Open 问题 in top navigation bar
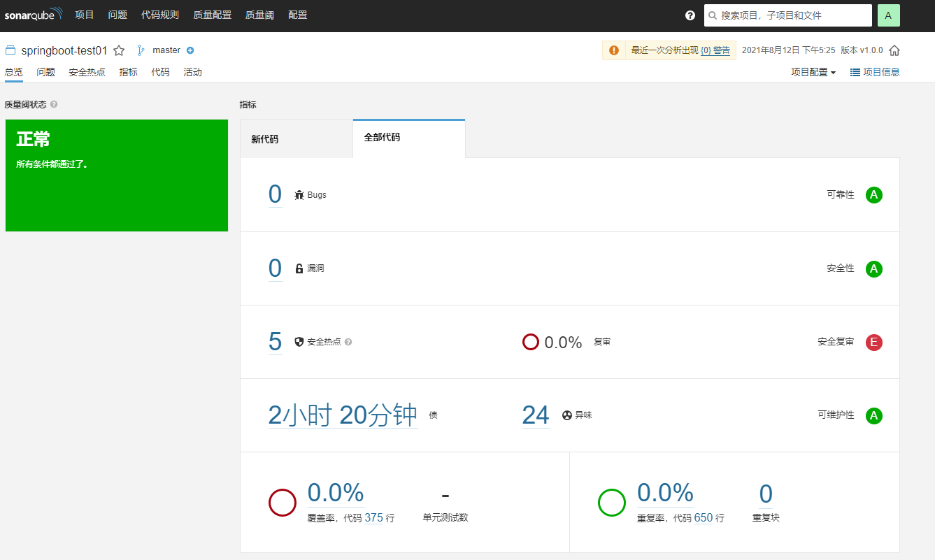 click(x=117, y=15)
